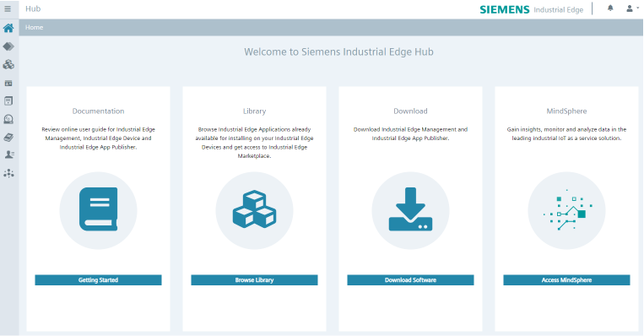Click the Hub title in header
This screenshot has width=644, height=336.
pos(33,8)
